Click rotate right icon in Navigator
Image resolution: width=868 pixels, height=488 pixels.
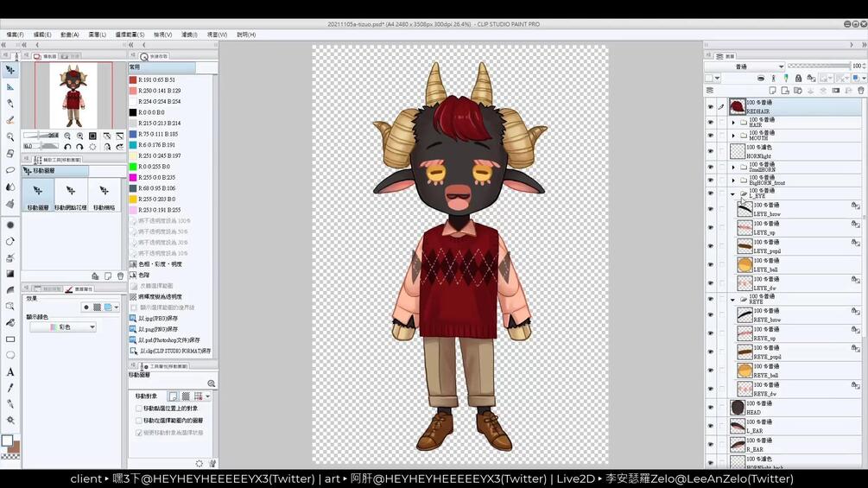[79, 147]
